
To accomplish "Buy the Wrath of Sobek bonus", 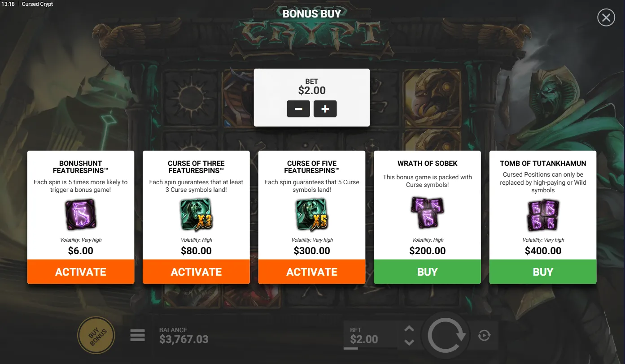I will [x=427, y=272].
